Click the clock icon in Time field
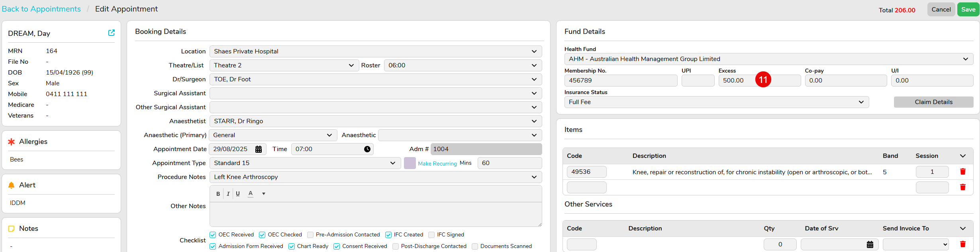This screenshot has height=252, width=980. coord(367,149)
